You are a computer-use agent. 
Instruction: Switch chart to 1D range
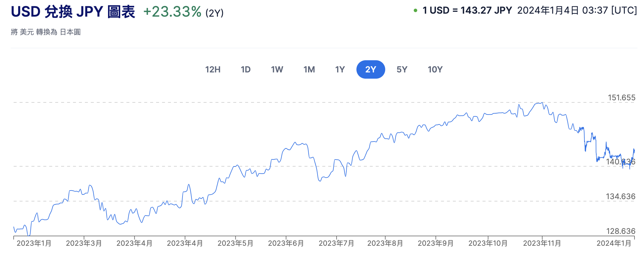tap(246, 69)
